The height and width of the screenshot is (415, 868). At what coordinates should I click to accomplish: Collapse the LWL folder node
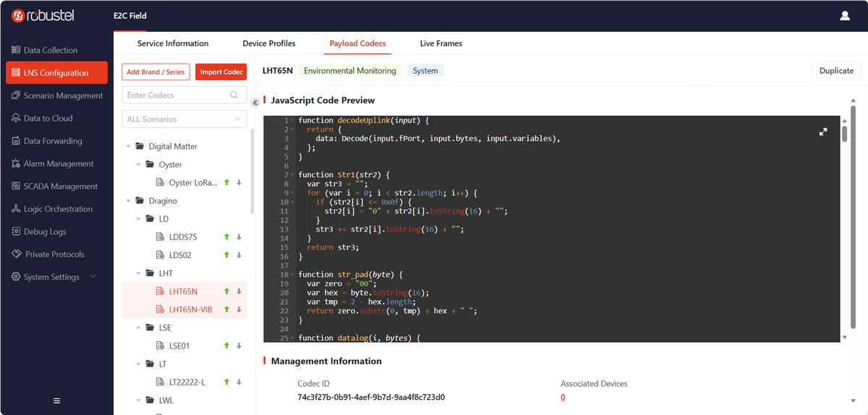[140, 400]
